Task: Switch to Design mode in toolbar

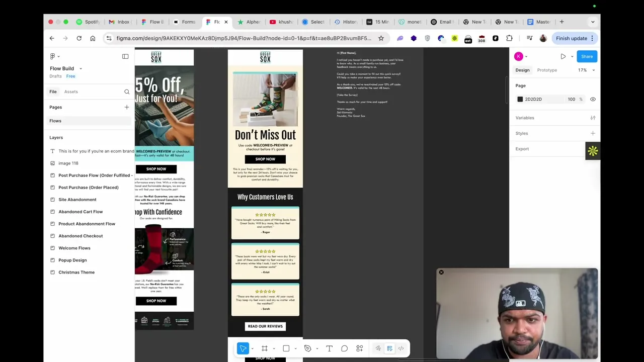Action: [x=389, y=348]
